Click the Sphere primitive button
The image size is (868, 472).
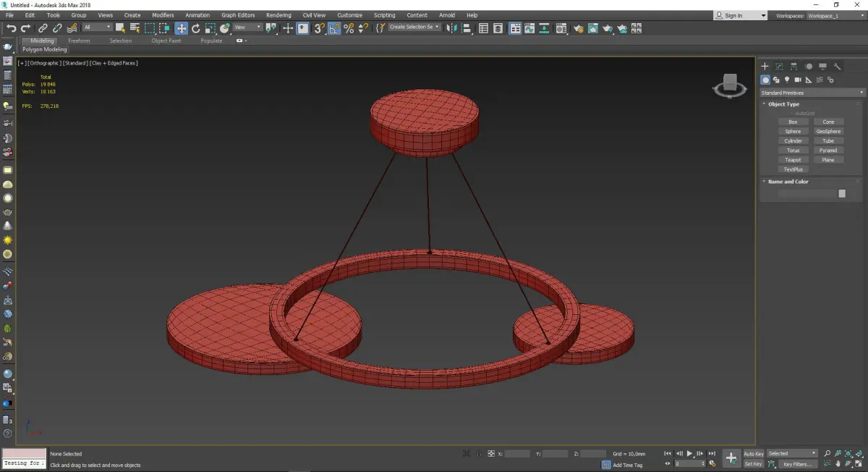pos(793,131)
